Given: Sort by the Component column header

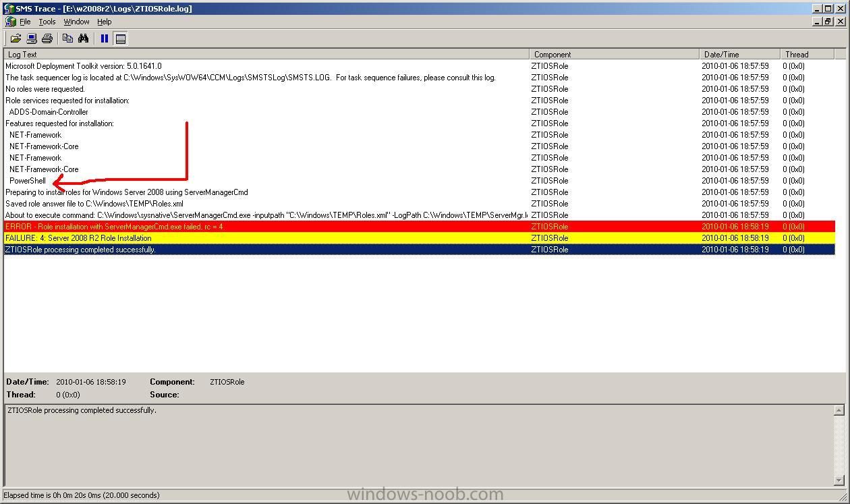Looking at the screenshot, I should [x=615, y=54].
